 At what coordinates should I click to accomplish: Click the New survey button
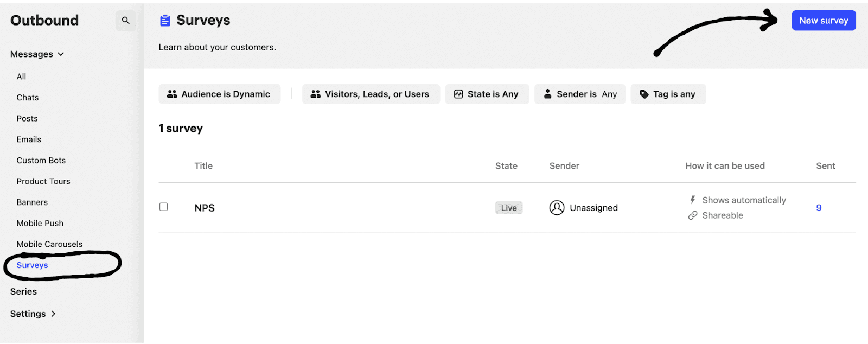coord(823,21)
